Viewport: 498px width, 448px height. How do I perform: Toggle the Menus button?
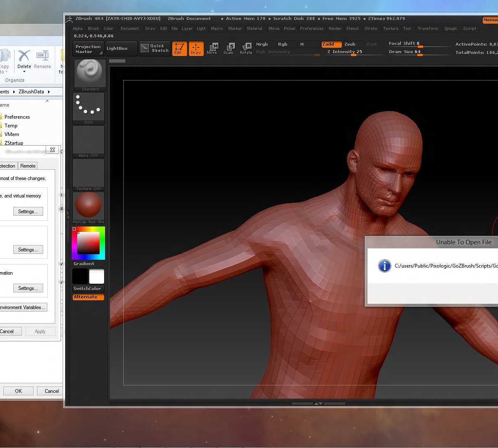point(490,20)
